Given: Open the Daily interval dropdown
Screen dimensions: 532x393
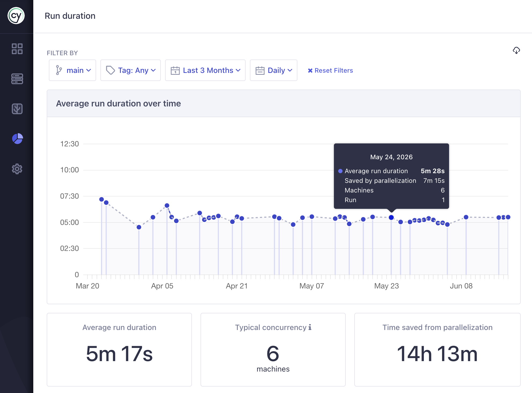Looking at the screenshot, I should pyautogui.click(x=274, y=70).
